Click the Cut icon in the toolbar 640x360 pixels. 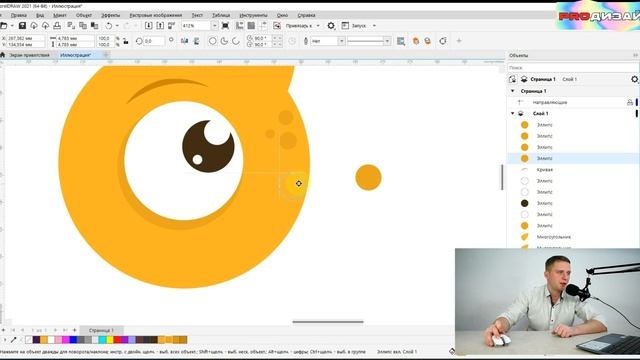71,26
